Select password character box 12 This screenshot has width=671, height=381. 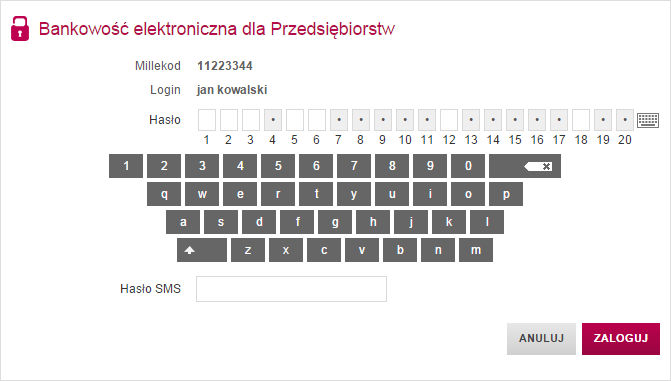(449, 120)
